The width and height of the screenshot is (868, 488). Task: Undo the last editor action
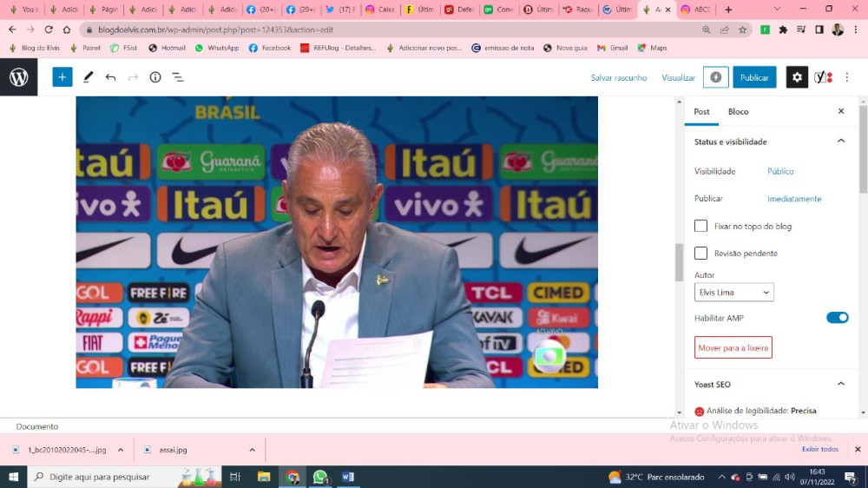(111, 77)
